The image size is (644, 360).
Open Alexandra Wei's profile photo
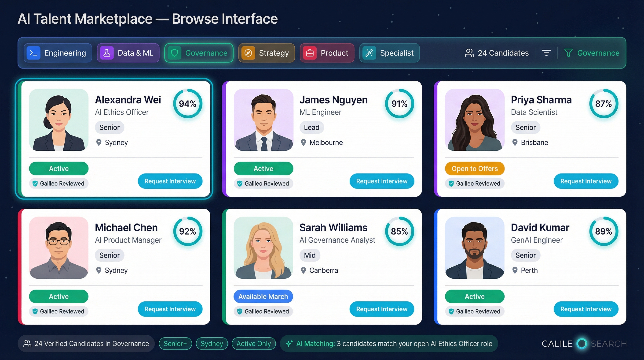[58, 120]
